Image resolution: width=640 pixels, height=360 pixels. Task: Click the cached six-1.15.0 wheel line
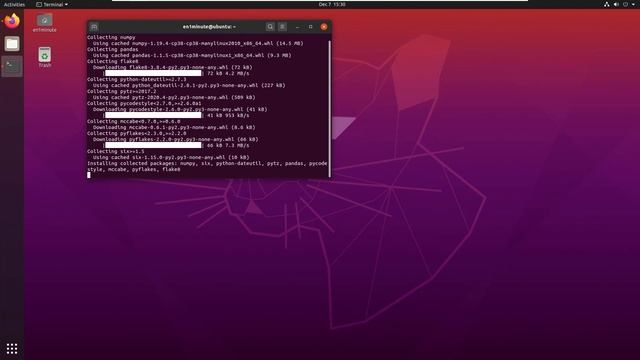coord(171,157)
